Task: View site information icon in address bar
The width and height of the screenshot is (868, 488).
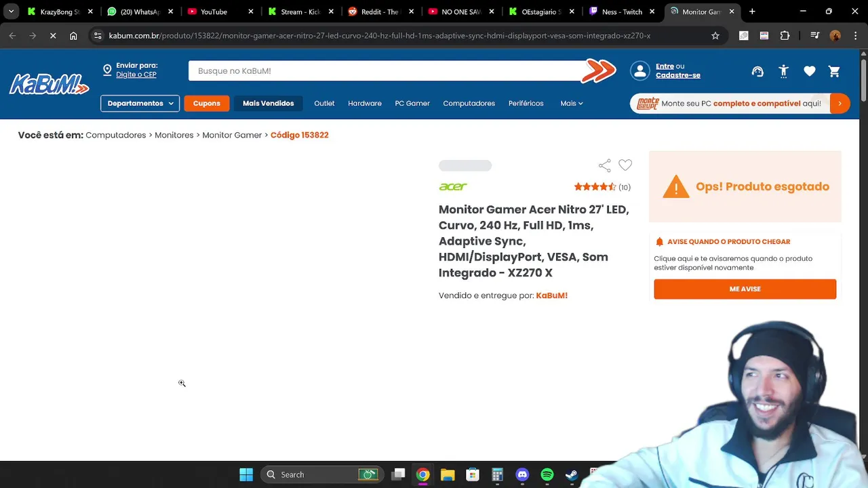Action: tap(98, 36)
